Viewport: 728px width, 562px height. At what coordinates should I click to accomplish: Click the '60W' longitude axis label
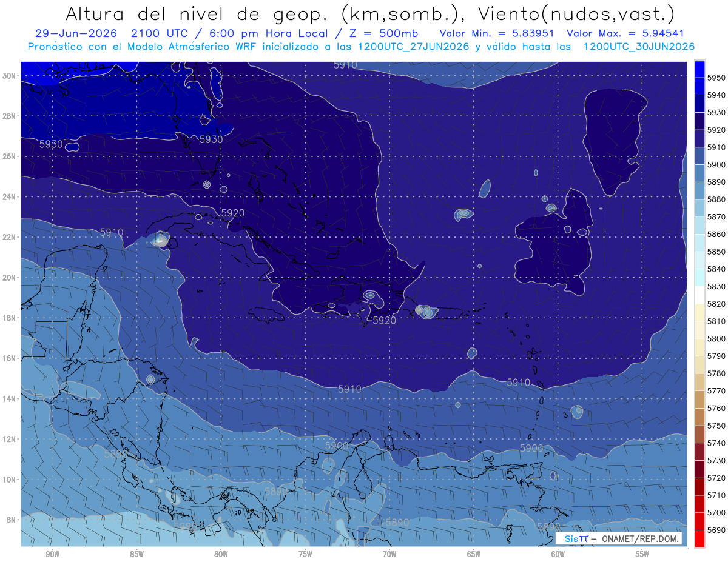click(x=558, y=554)
